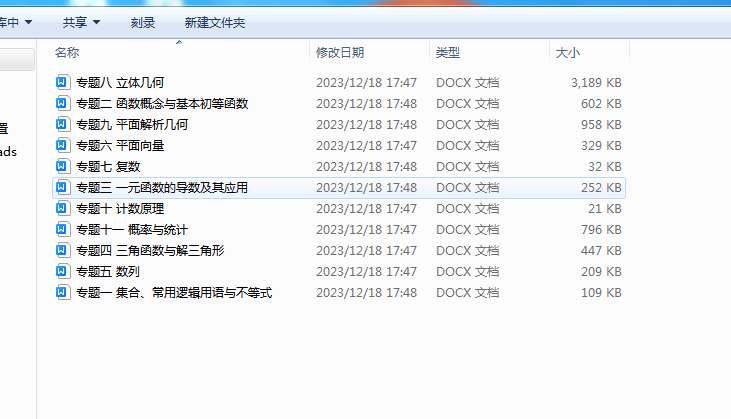Select the icon for 专题十 计数原理
This screenshot has height=419, width=731.
pos(62,208)
